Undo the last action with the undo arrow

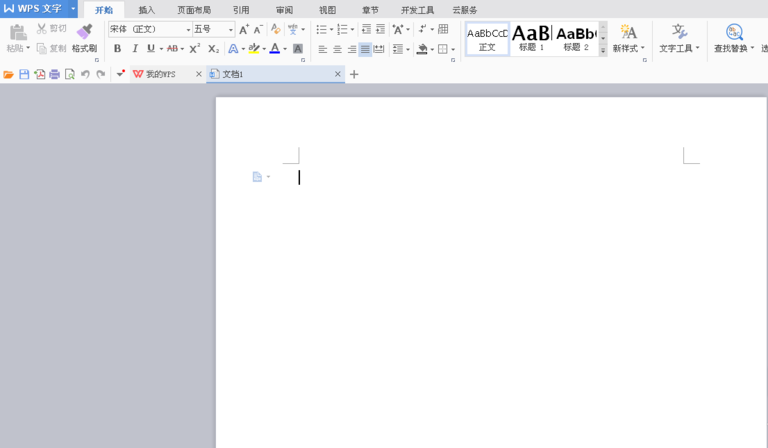[85, 74]
